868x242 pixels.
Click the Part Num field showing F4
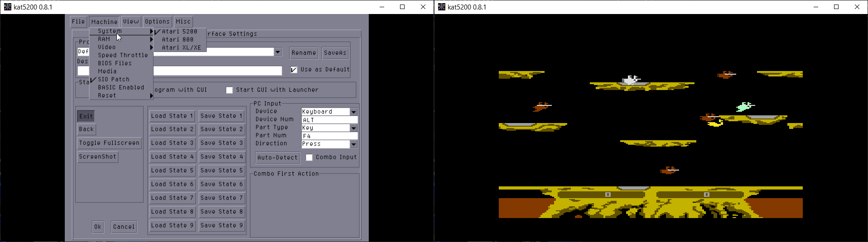pyautogui.click(x=329, y=136)
